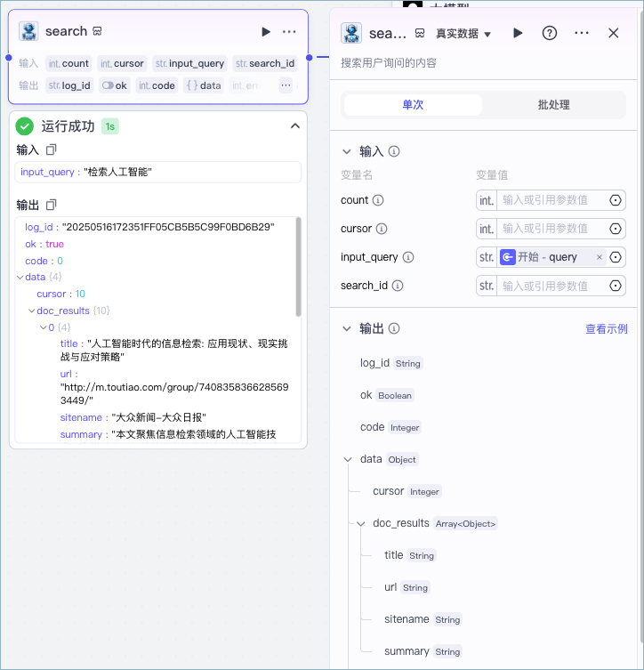644x670 pixels.
Task: Open more options on search node card
Action: pos(289,32)
